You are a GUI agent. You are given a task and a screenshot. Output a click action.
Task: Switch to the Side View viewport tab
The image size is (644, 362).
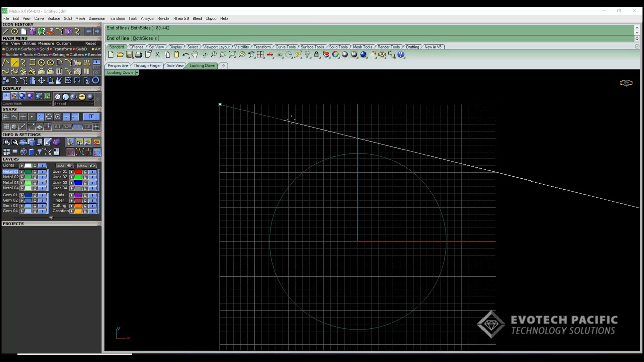175,66
